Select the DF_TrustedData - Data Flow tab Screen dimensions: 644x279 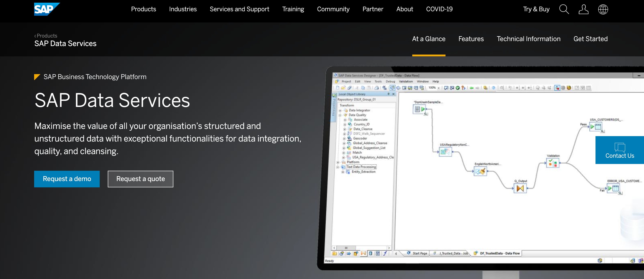[x=497, y=253]
